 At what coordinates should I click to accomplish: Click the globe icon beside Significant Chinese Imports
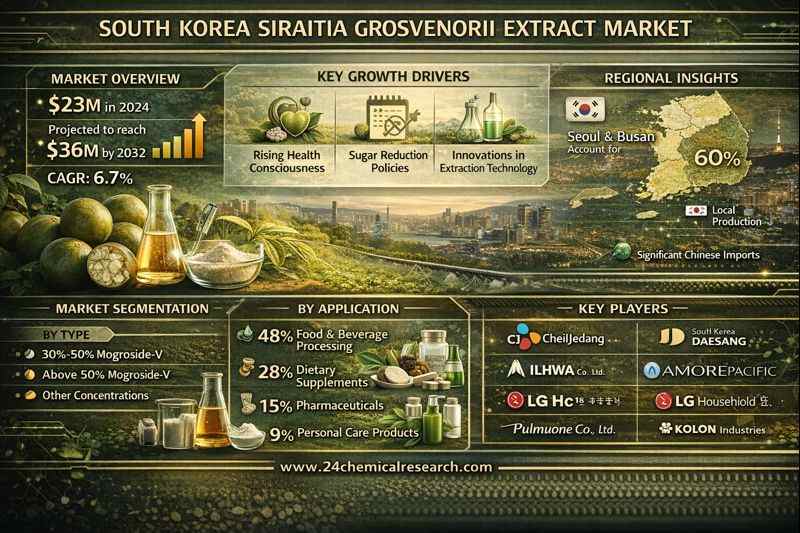(622, 252)
